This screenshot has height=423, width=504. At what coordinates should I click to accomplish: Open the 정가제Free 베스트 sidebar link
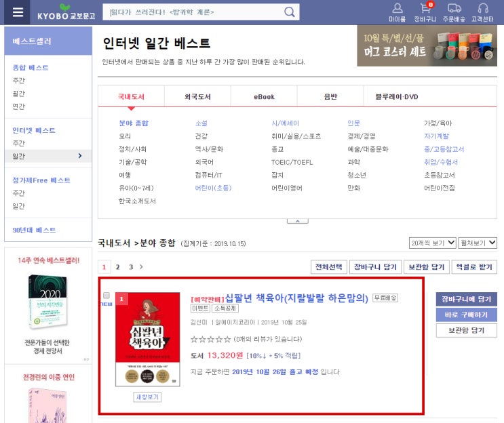click(x=41, y=180)
